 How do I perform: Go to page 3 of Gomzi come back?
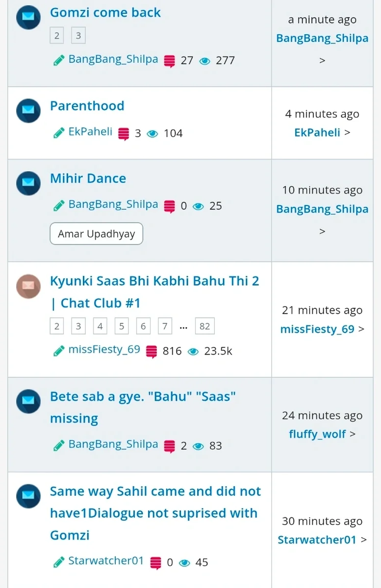point(78,36)
